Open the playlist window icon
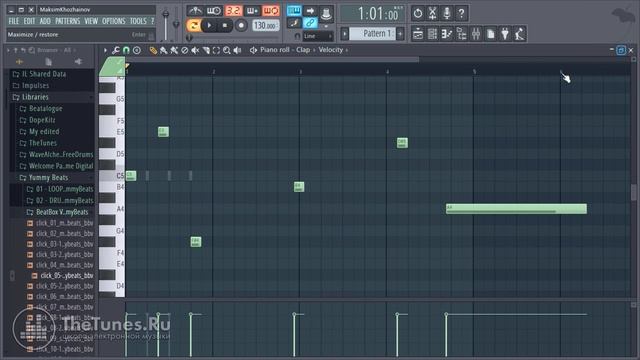The image size is (640, 360). point(418,34)
